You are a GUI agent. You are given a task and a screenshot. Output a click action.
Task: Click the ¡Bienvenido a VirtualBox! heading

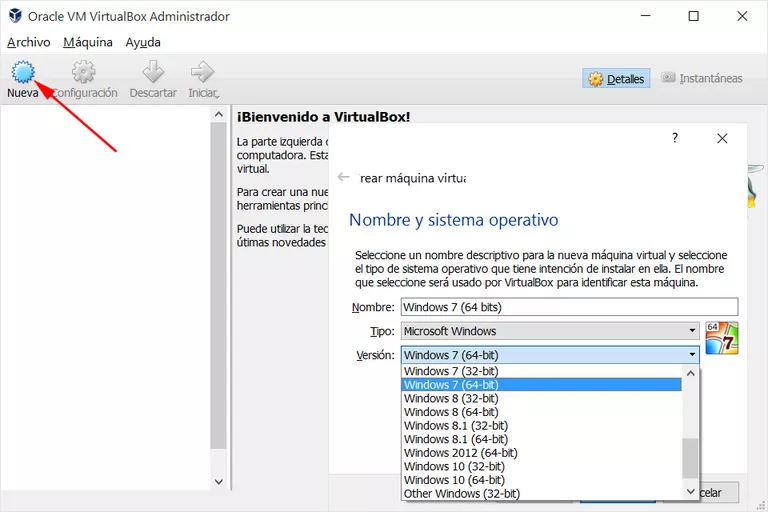pos(323,117)
